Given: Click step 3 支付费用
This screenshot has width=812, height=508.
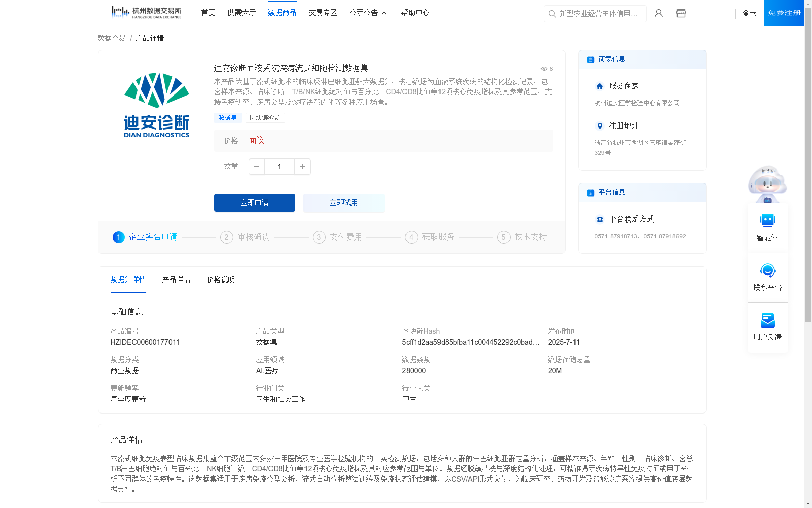Looking at the screenshot, I should point(337,237).
